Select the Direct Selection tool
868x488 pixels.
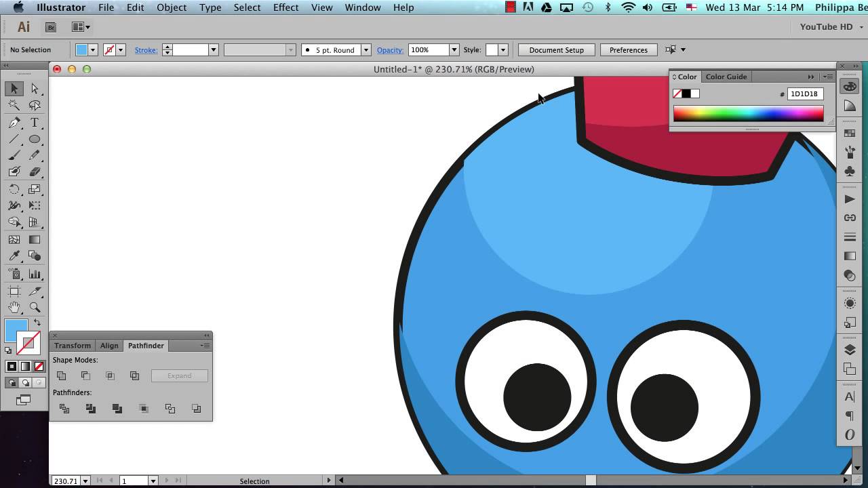pyautogui.click(x=35, y=89)
